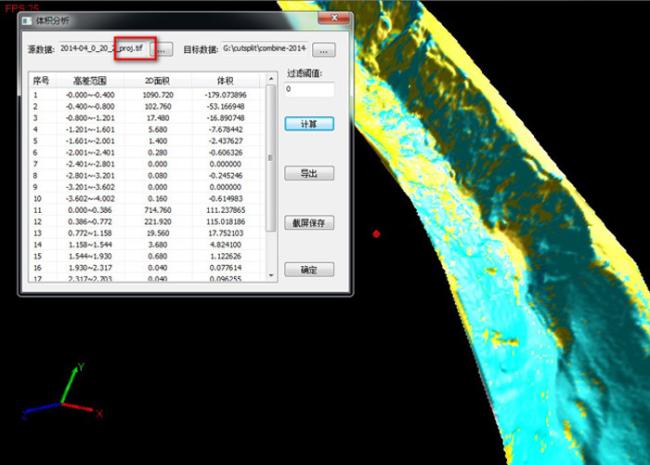Focus the 过滤阈值 input box
The image size is (650, 465).
308,90
